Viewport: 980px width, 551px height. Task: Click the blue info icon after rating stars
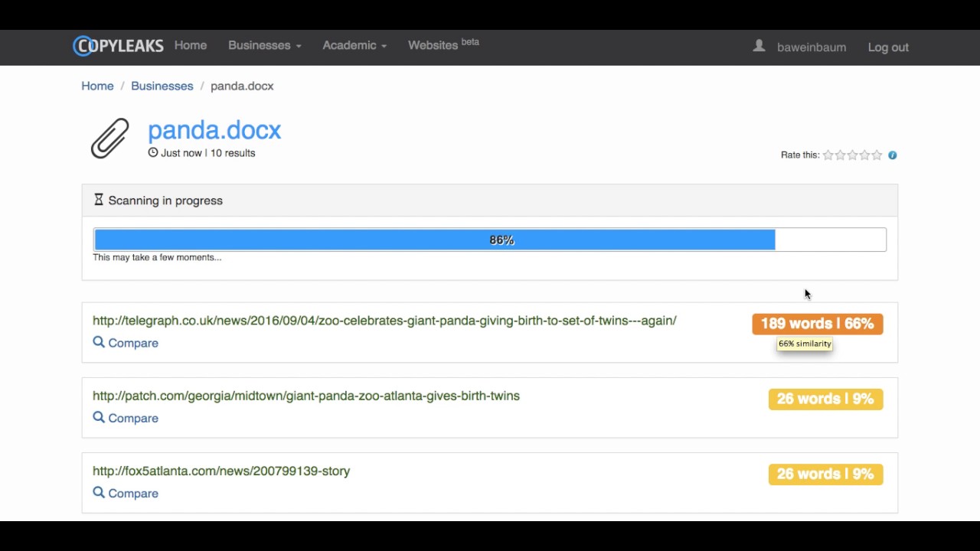[x=892, y=155]
